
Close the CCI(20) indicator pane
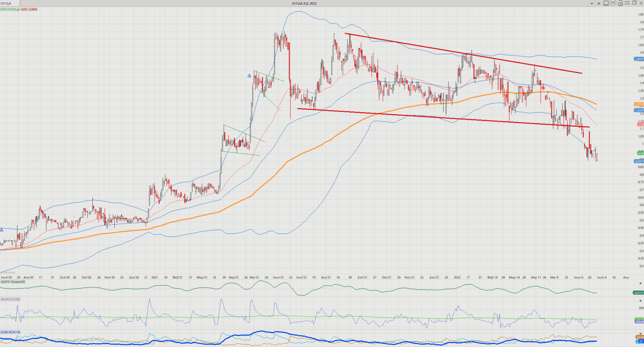[x=640, y=301]
